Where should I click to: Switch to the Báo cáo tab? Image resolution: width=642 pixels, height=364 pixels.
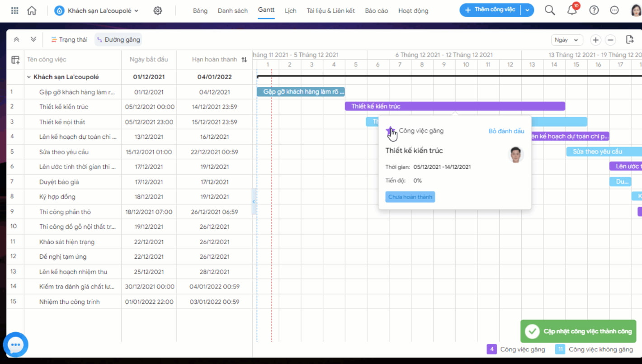pyautogui.click(x=376, y=11)
